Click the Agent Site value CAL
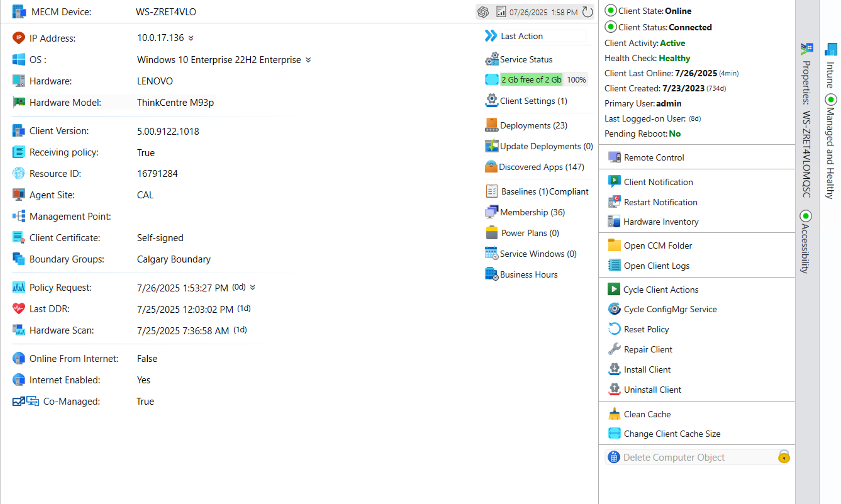The width and height of the screenshot is (841, 504). (145, 195)
